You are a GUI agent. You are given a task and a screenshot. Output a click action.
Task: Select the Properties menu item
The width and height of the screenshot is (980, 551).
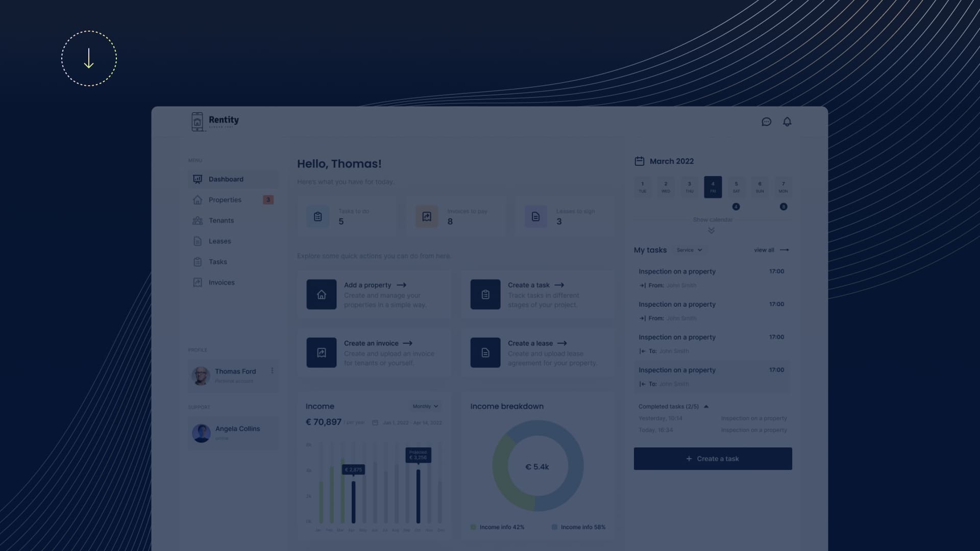pyautogui.click(x=224, y=200)
